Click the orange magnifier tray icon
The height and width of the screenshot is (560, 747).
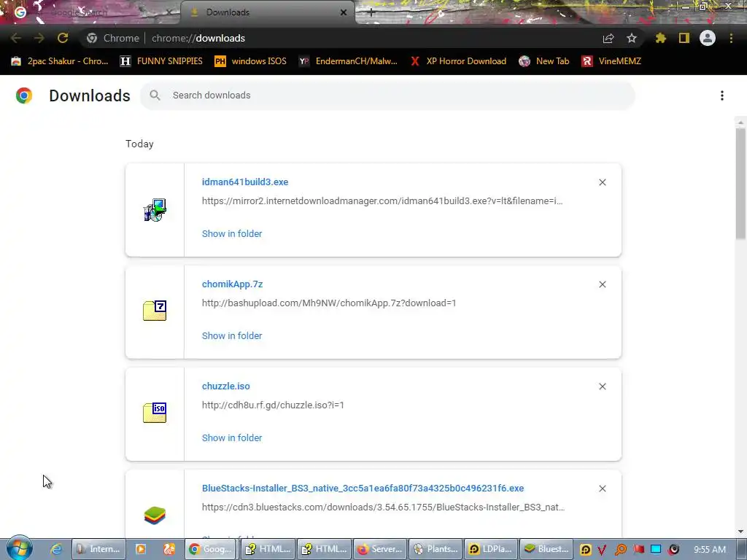(x=621, y=550)
